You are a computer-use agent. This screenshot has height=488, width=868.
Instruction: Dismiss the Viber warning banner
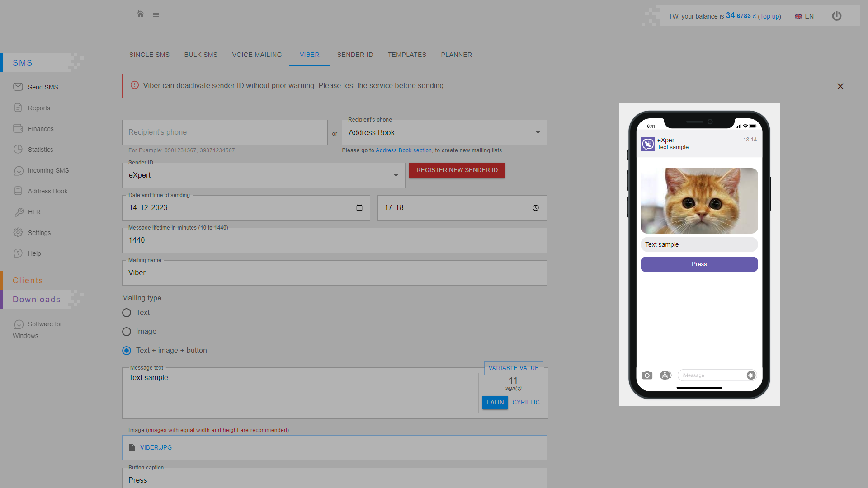click(840, 86)
